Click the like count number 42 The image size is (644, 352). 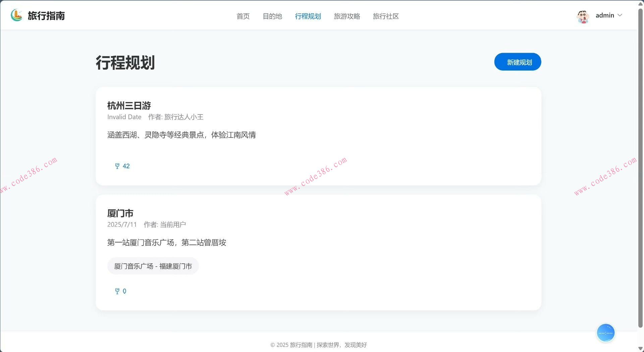click(x=126, y=166)
